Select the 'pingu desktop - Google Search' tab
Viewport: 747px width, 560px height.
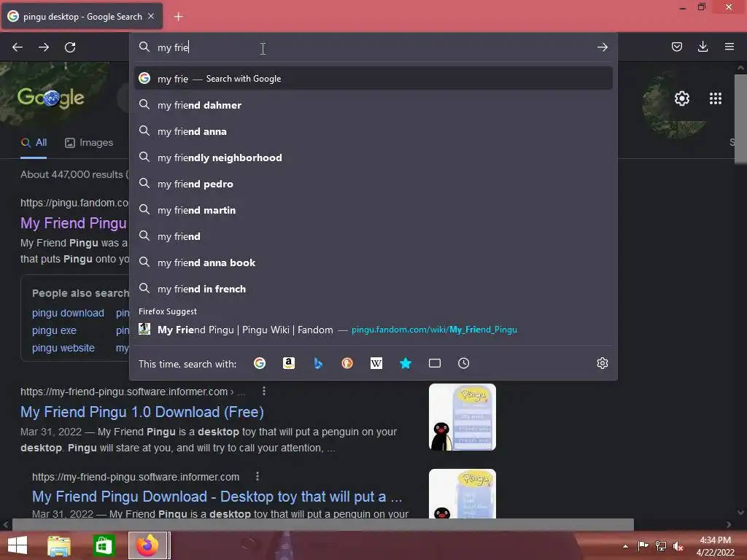point(82,17)
